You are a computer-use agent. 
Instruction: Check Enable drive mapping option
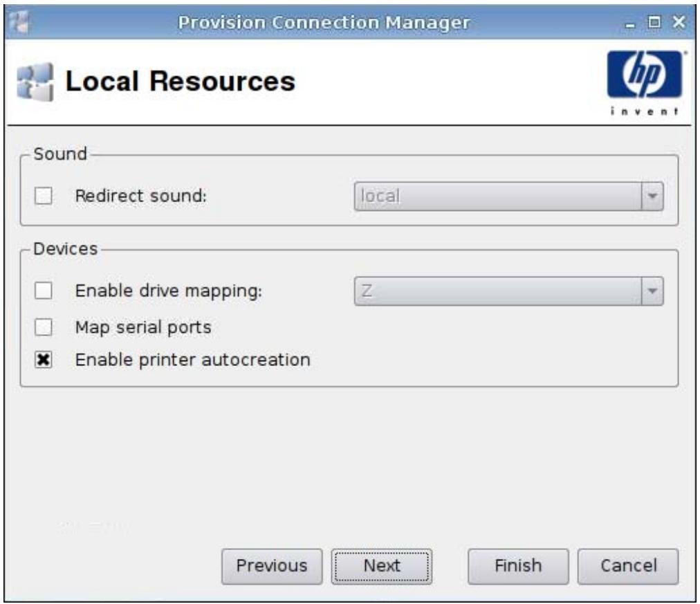click(x=44, y=291)
